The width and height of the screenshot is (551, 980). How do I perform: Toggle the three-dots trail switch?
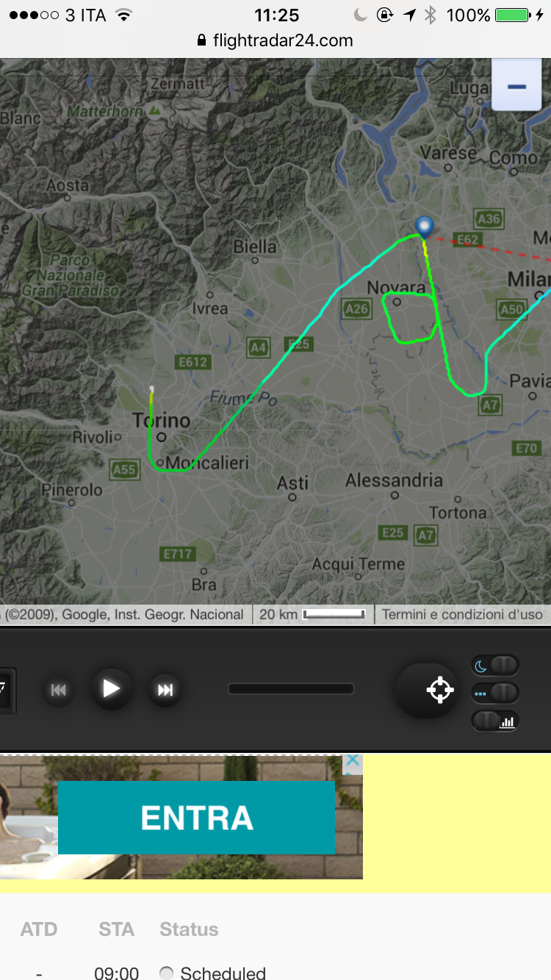(495, 693)
